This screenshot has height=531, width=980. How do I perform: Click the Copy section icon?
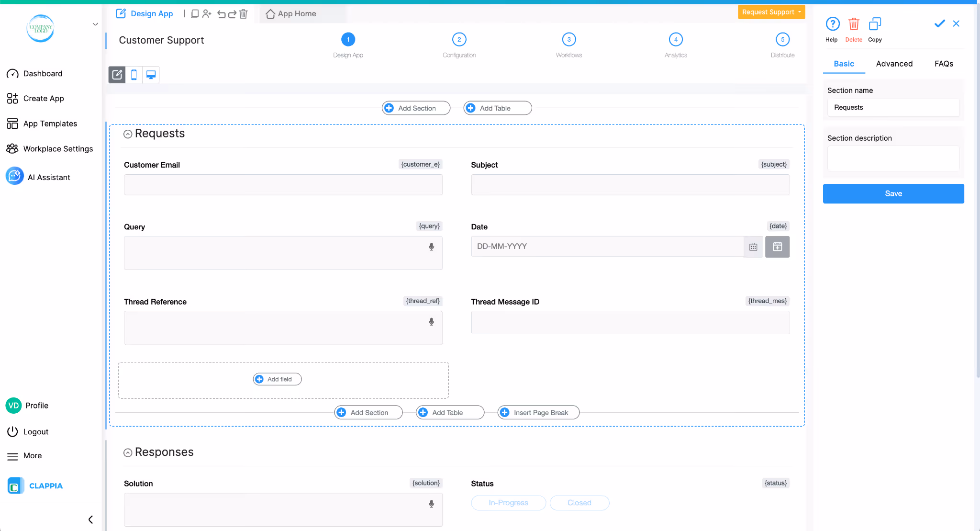875,24
